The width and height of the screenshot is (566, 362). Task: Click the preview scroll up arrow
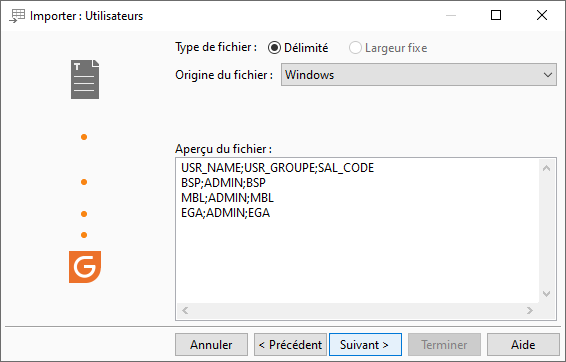(x=547, y=168)
